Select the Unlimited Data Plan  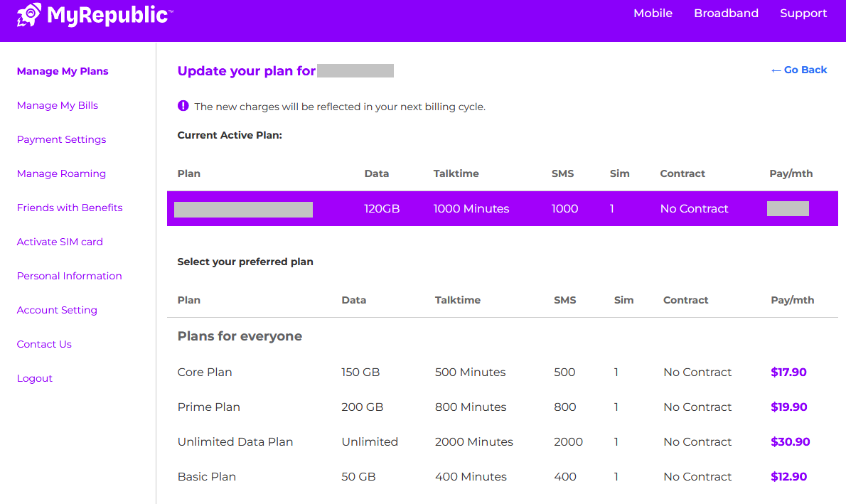pos(235,441)
